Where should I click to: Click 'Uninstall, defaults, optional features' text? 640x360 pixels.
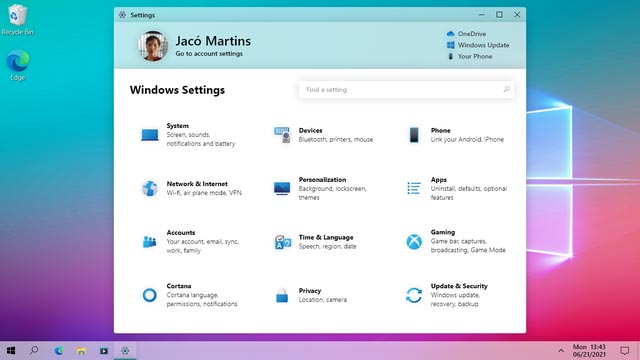pyautogui.click(x=469, y=193)
